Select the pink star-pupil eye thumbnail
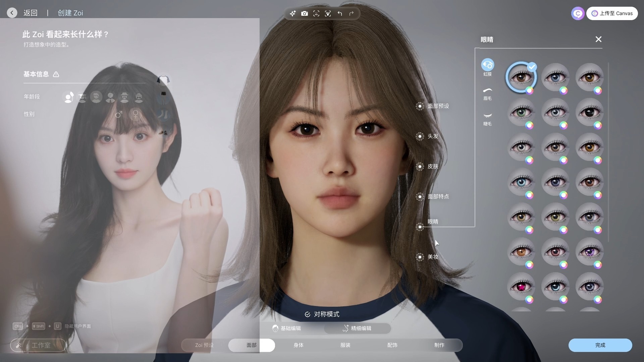This screenshot has height=362, width=644. (521, 286)
